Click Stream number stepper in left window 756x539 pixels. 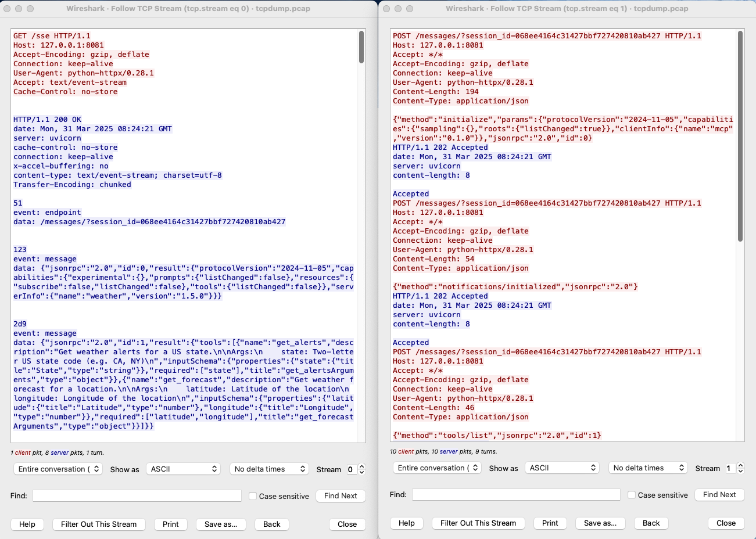tap(361, 469)
